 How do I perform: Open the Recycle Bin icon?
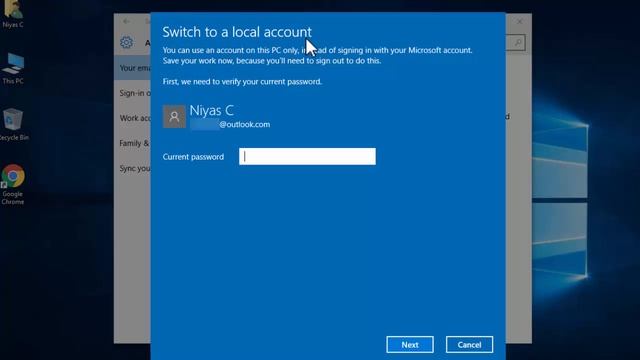[x=13, y=125]
